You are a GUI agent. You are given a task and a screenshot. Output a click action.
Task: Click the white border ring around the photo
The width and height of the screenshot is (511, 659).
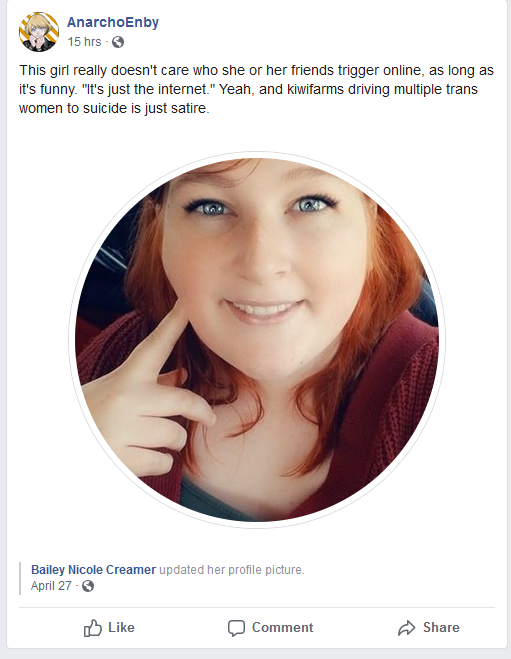pyautogui.click(x=257, y=155)
